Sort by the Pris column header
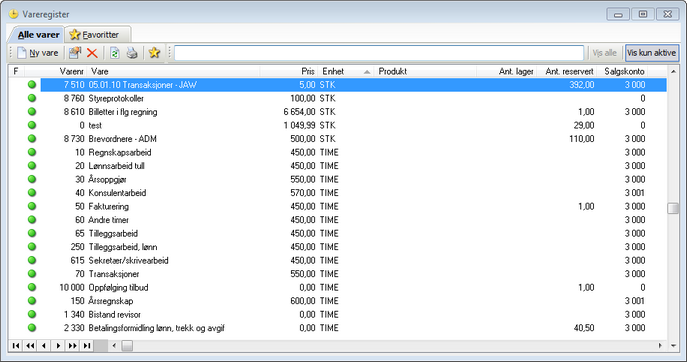Screen dimensions: 687x362 click(289, 71)
